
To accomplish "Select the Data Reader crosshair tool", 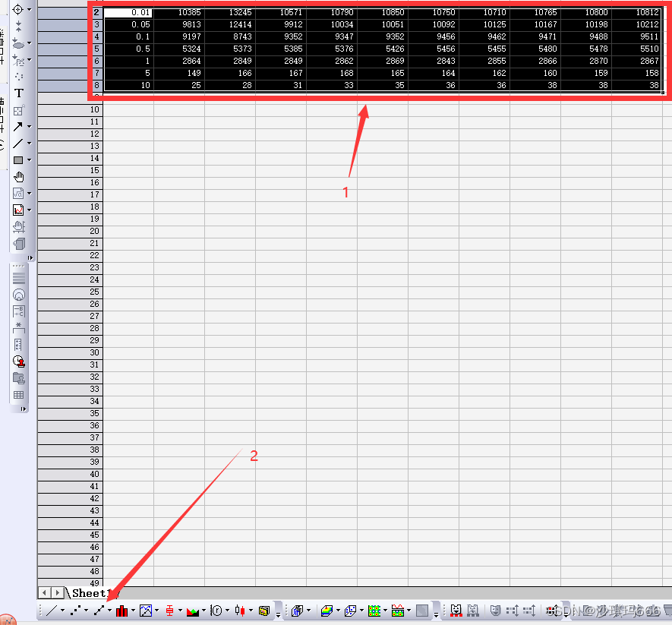I will point(18,9).
